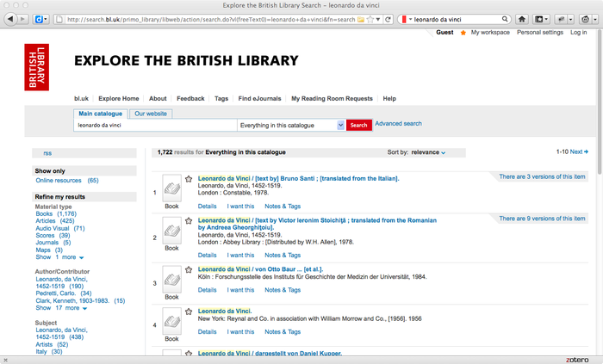
Task: Star result 1 by Bruno Santi
Action: tap(189, 179)
